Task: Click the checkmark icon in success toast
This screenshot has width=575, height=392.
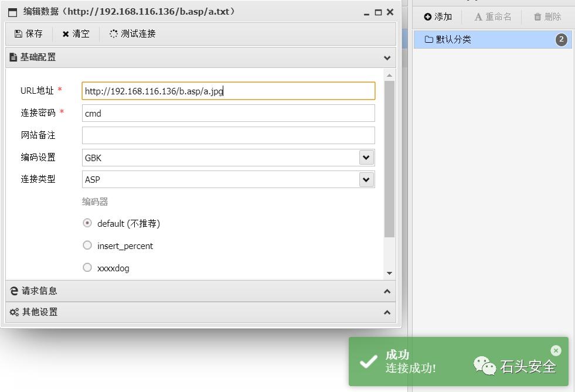Action: 368,362
